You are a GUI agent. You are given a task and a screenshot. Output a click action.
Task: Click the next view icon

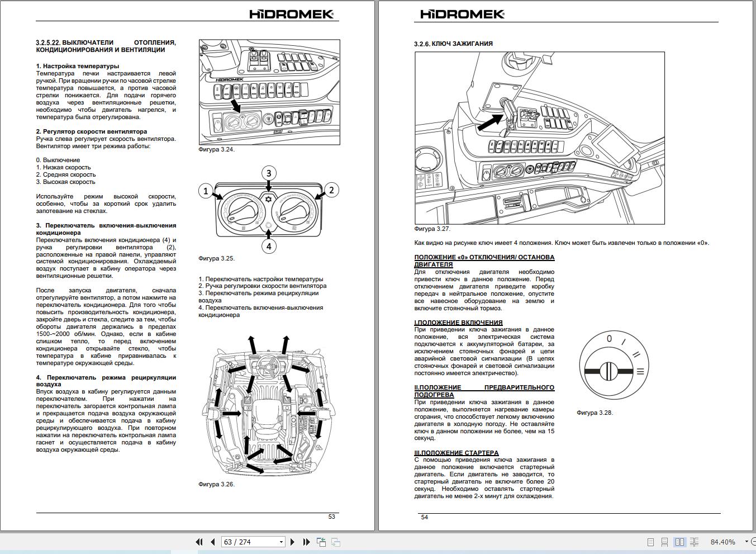pos(336,542)
